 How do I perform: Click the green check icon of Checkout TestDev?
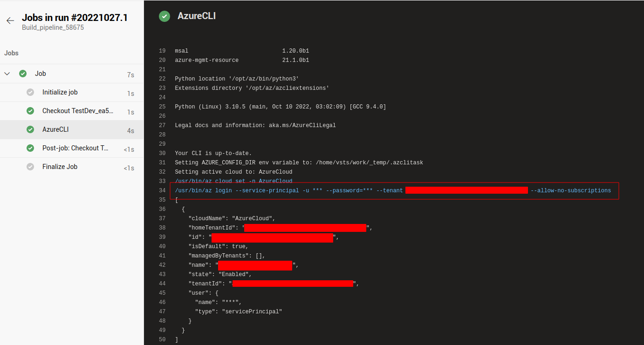pyautogui.click(x=30, y=111)
